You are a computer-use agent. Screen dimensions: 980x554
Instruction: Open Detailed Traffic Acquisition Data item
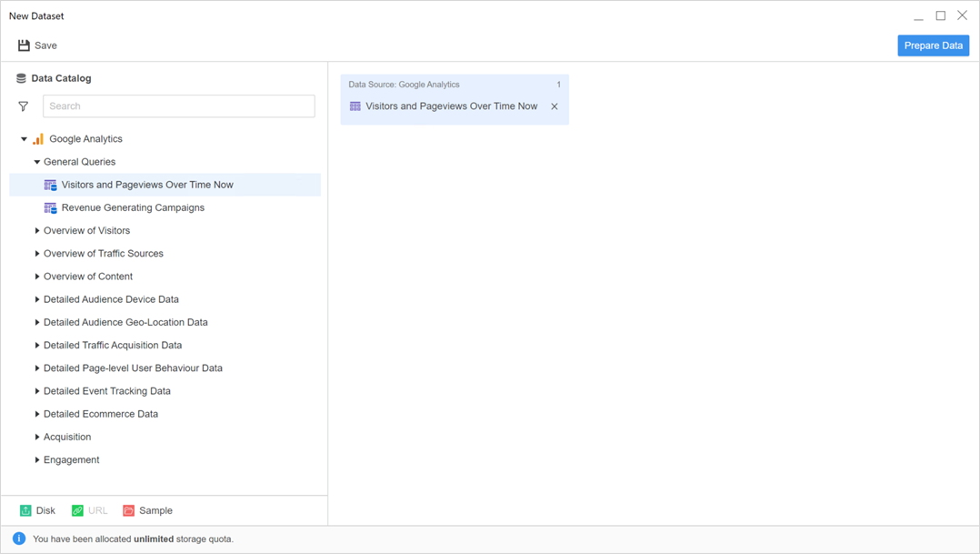pos(113,346)
